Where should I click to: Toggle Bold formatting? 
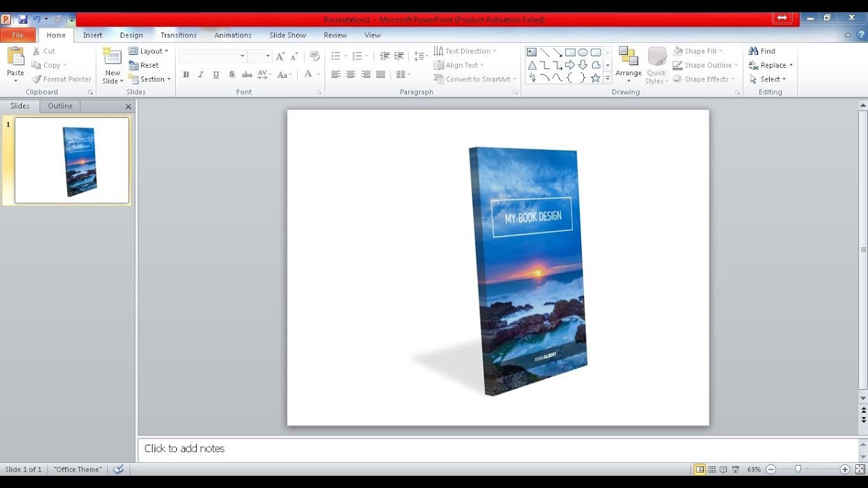tap(186, 75)
